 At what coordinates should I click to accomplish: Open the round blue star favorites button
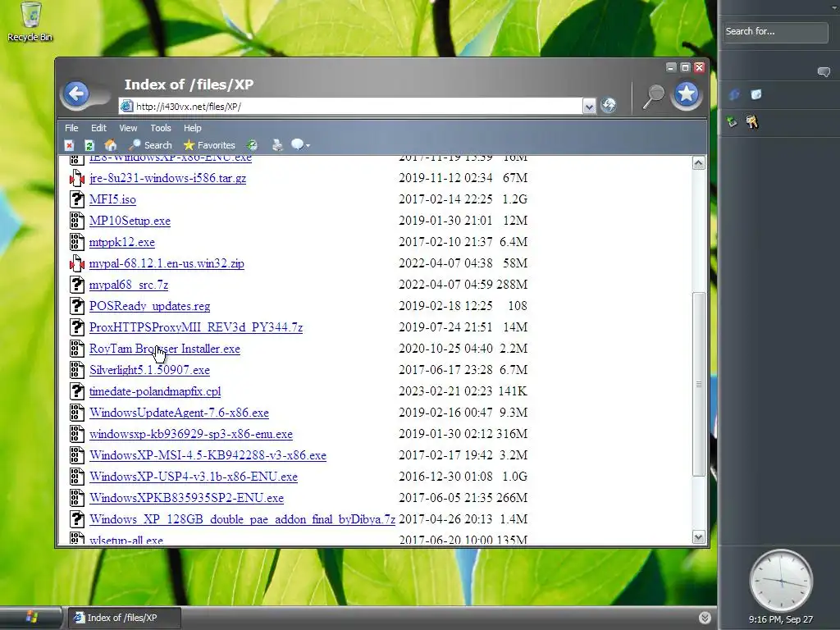687,95
